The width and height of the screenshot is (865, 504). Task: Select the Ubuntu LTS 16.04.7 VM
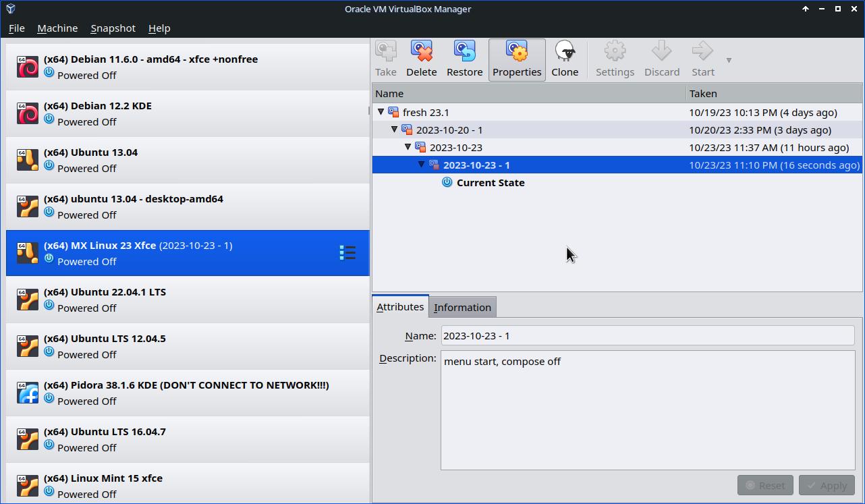click(188, 439)
